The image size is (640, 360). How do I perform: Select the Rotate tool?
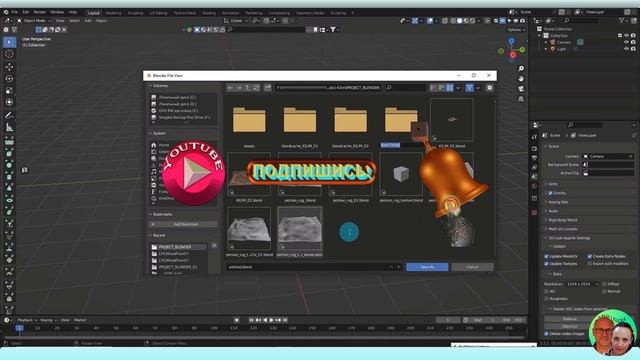(x=9, y=78)
